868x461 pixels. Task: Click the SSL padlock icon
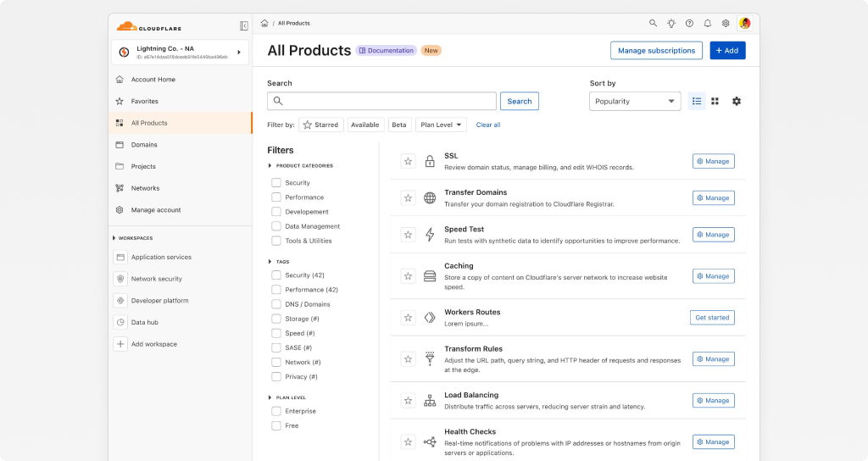coord(430,161)
